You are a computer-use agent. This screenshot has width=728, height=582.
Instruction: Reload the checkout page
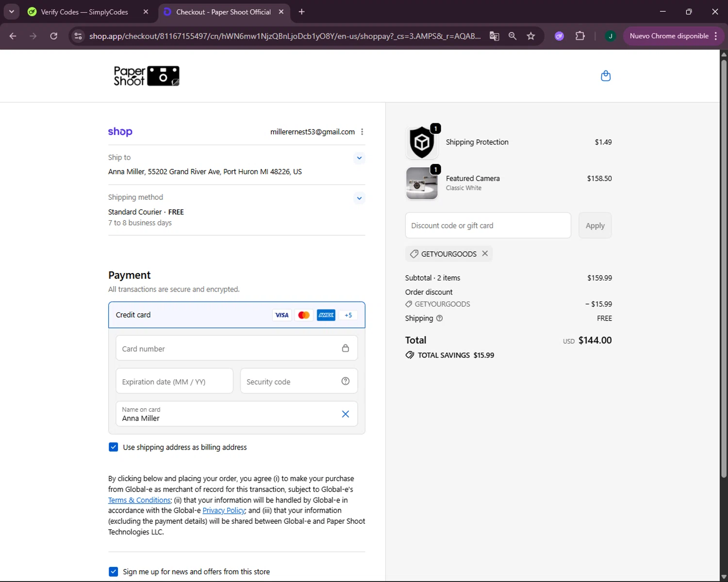[x=54, y=36]
